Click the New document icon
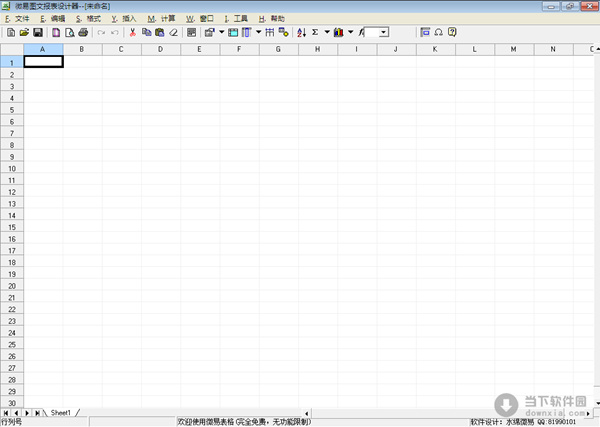Screen dimensions: 600x427 10,32
